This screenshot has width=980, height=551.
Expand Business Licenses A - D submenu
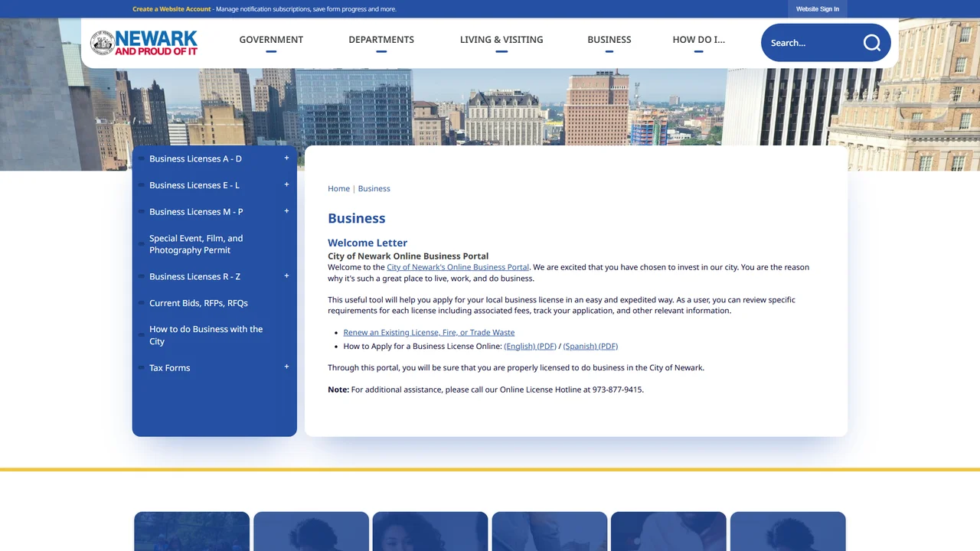point(286,158)
